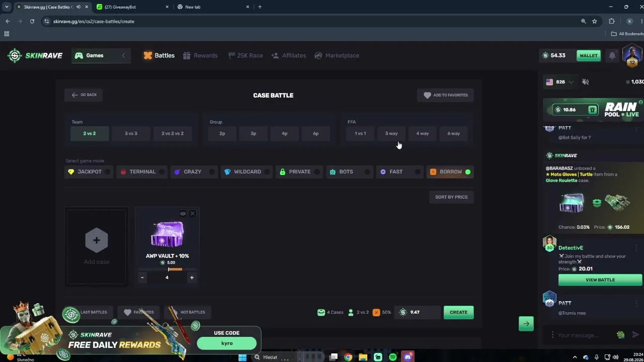Select the 3 vs 3 team mode
The height and width of the screenshot is (362, 644).
point(131,133)
